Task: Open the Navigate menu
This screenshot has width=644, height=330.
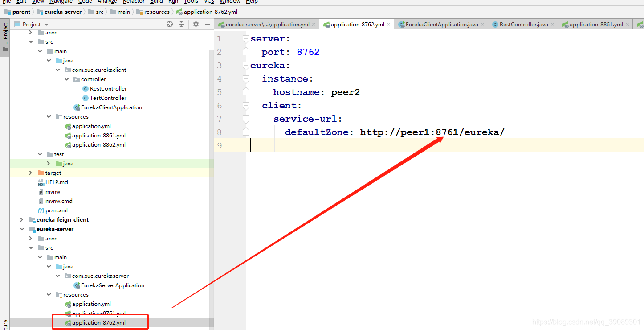Action: (61, 2)
